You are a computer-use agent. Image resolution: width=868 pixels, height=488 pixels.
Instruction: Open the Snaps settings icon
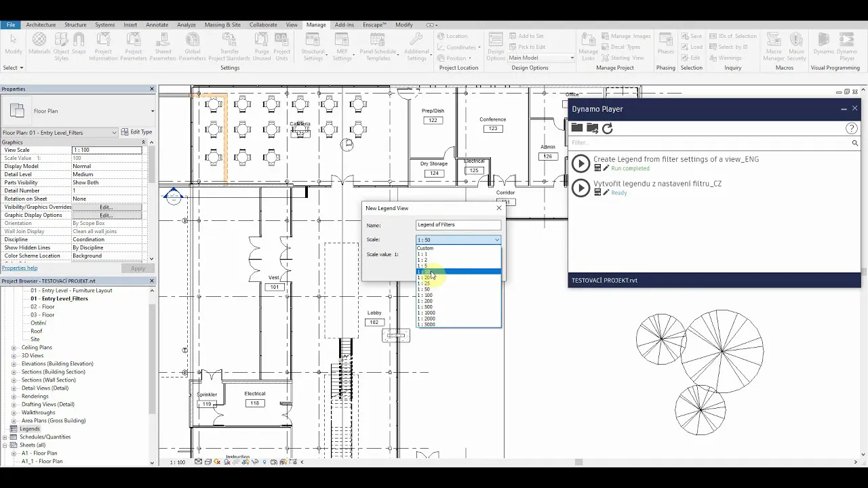(79, 45)
